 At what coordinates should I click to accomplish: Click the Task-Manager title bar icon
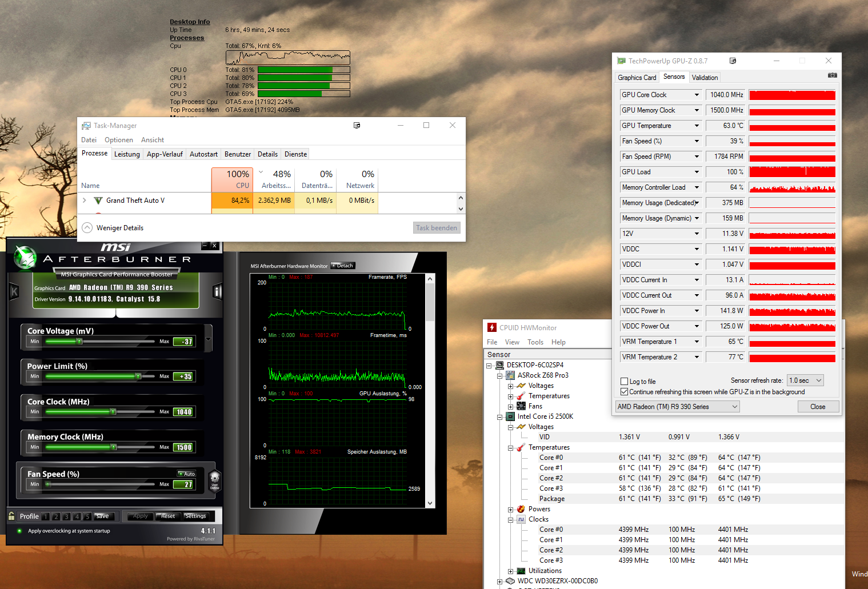pyautogui.click(x=86, y=126)
